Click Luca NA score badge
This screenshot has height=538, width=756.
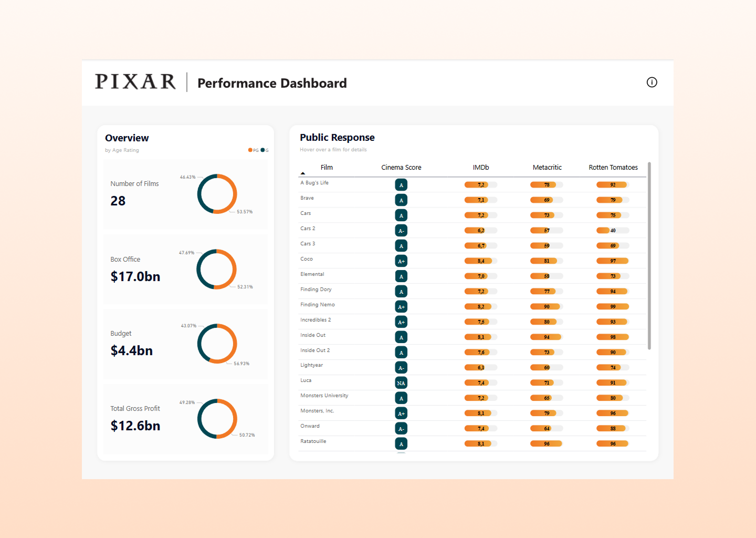coord(401,383)
